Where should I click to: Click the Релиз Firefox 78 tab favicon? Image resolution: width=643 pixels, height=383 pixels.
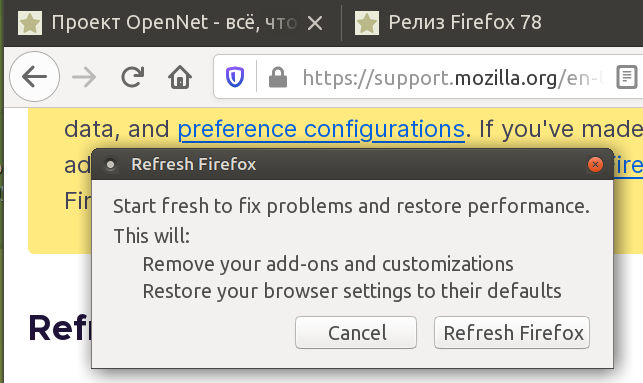pyautogui.click(x=367, y=23)
